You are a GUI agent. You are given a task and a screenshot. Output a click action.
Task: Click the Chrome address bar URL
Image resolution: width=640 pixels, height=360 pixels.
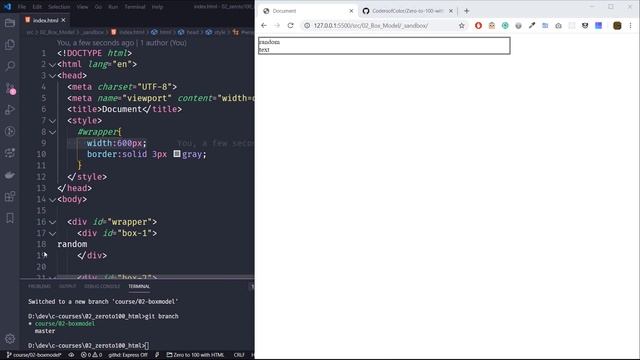(x=371, y=25)
